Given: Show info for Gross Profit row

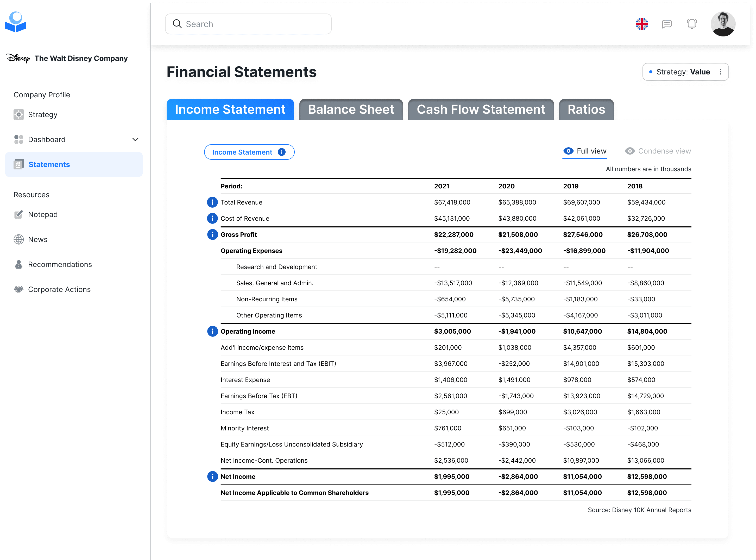Looking at the screenshot, I should coord(212,234).
